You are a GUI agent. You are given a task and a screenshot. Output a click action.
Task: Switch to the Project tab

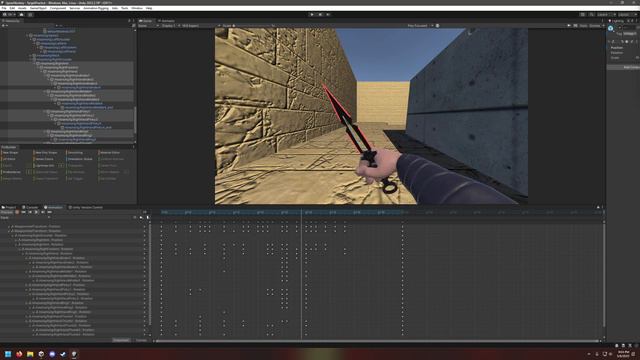point(9,207)
